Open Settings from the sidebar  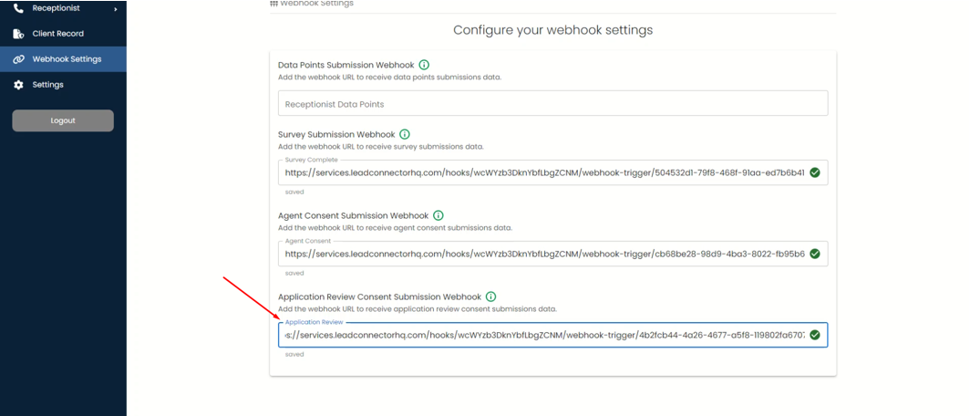click(63, 85)
